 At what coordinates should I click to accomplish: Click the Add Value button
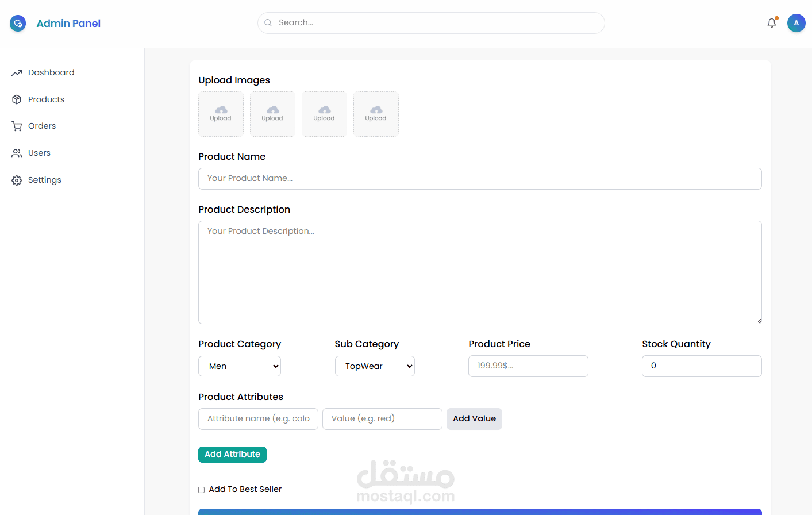pyautogui.click(x=474, y=419)
